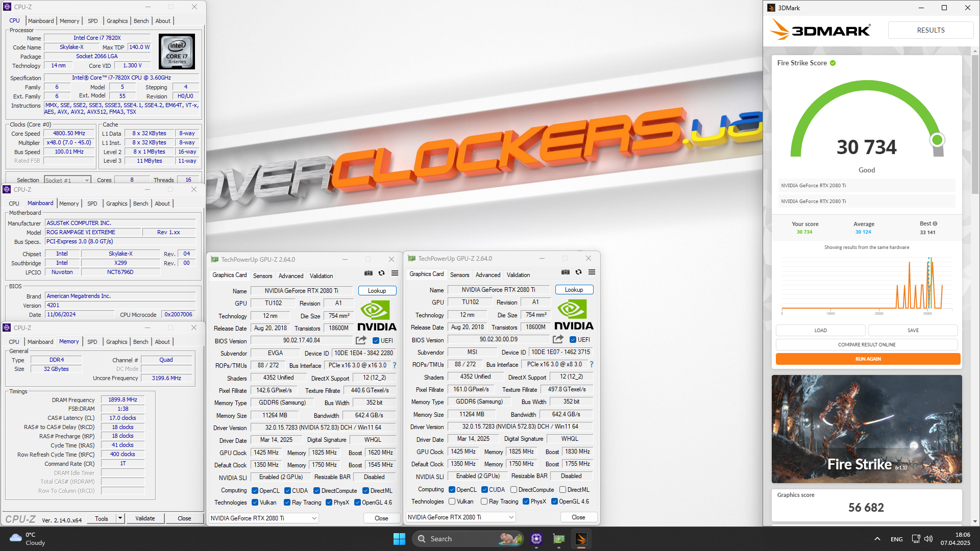The height and width of the screenshot is (551, 980).
Task: Open right GPU-Z hamburger menu
Action: tap(592, 272)
